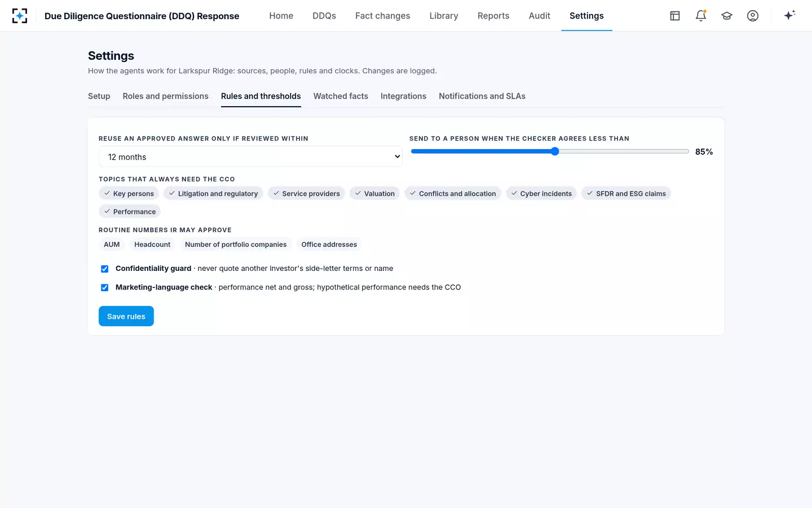This screenshot has width=812, height=508.
Task: Open the Integrations tab
Action: [404, 96]
